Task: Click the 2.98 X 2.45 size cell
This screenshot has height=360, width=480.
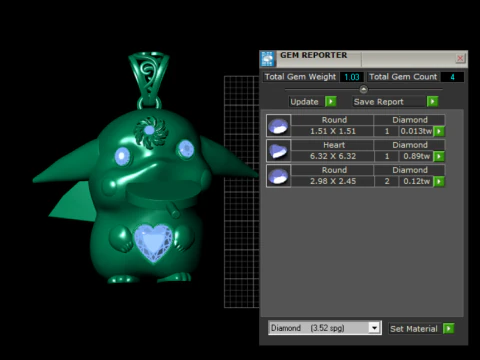Action: [333, 181]
